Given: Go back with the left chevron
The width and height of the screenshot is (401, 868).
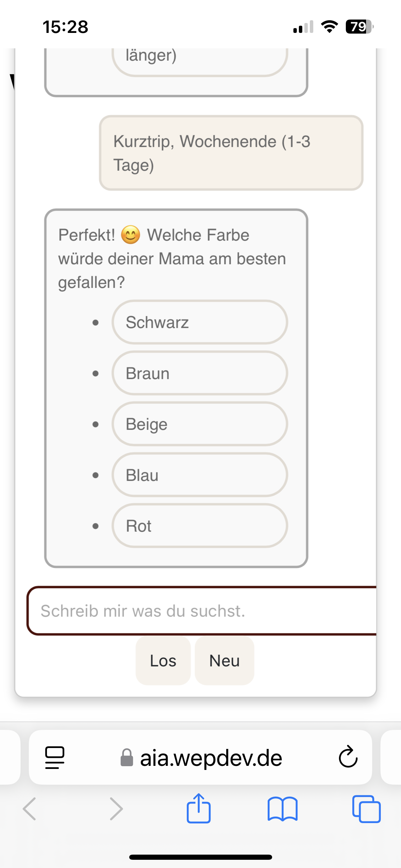Looking at the screenshot, I should 29,809.
